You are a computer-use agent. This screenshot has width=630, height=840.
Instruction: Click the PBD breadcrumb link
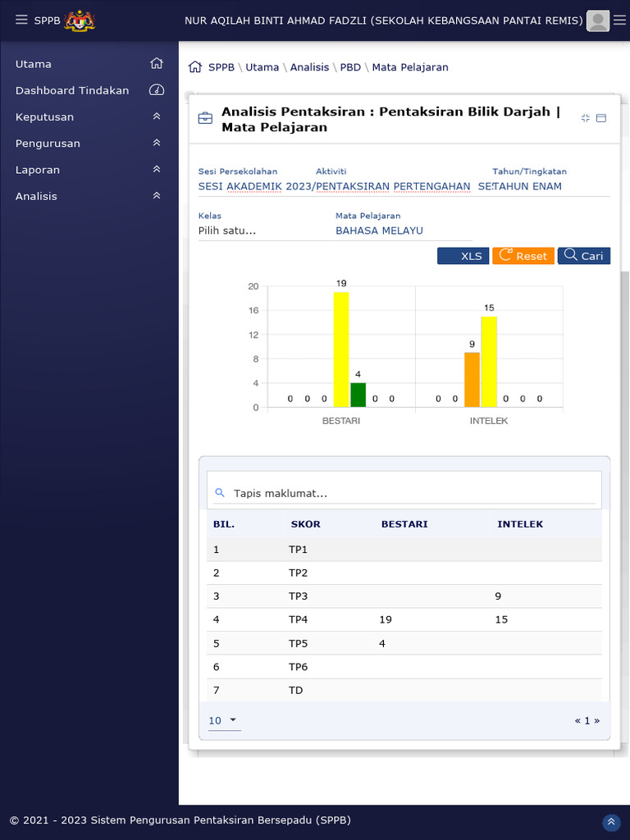point(350,67)
